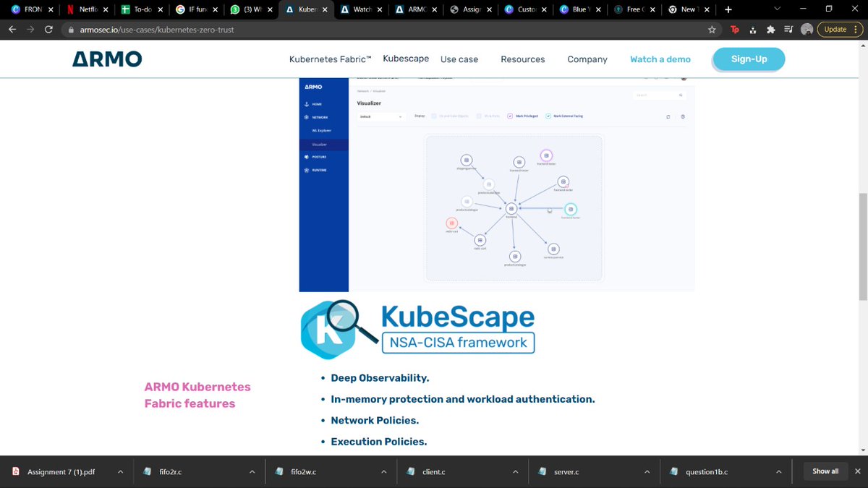Screen dimensions: 868x488
Task: Expand options for the server.c download
Action: (647, 471)
